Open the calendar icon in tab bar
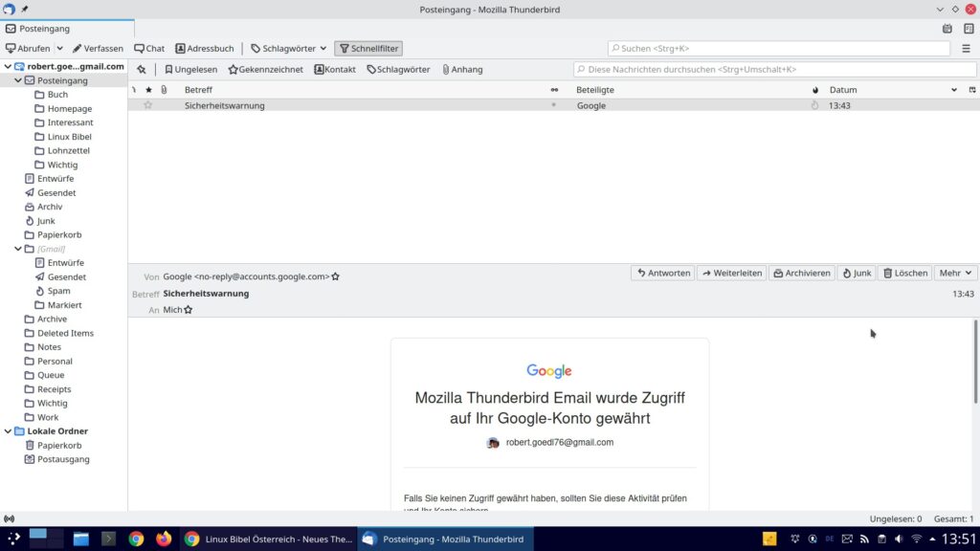 click(947, 29)
